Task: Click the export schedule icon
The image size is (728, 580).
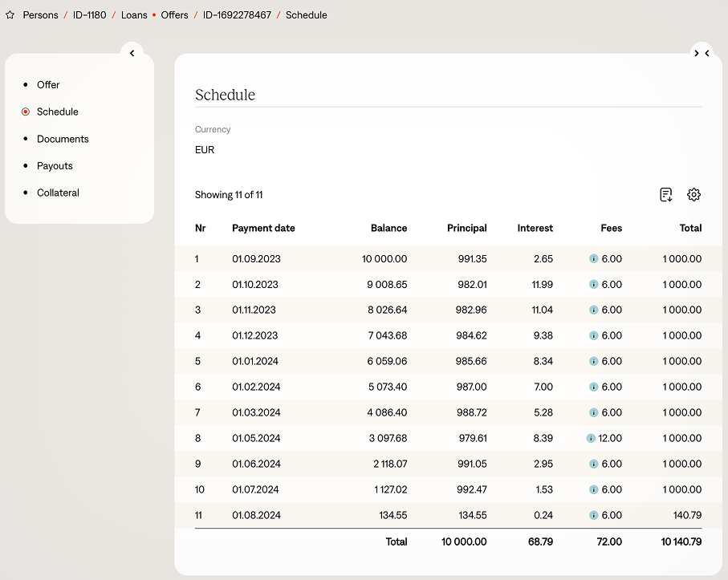Action: 665,195
